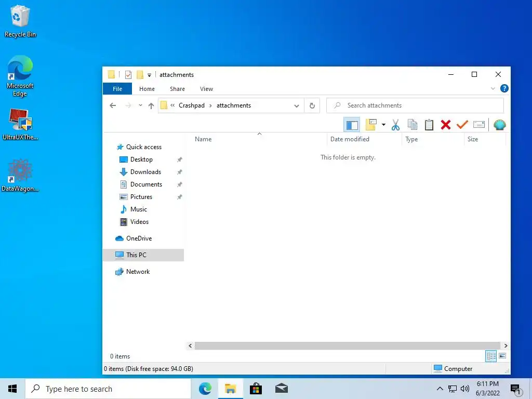Switch to the Share ribbon tab
The height and width of the screenshot is (399, 532).
coord(178,89)
